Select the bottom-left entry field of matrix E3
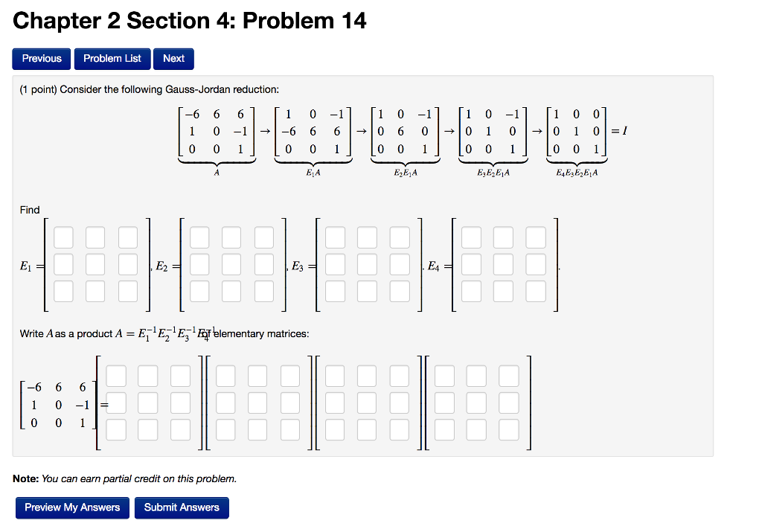 point(334,291)
